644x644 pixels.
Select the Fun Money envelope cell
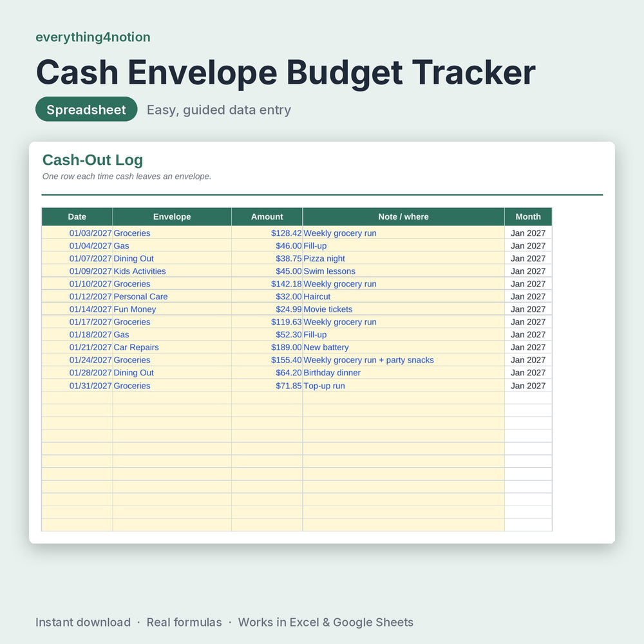point(172,309)
